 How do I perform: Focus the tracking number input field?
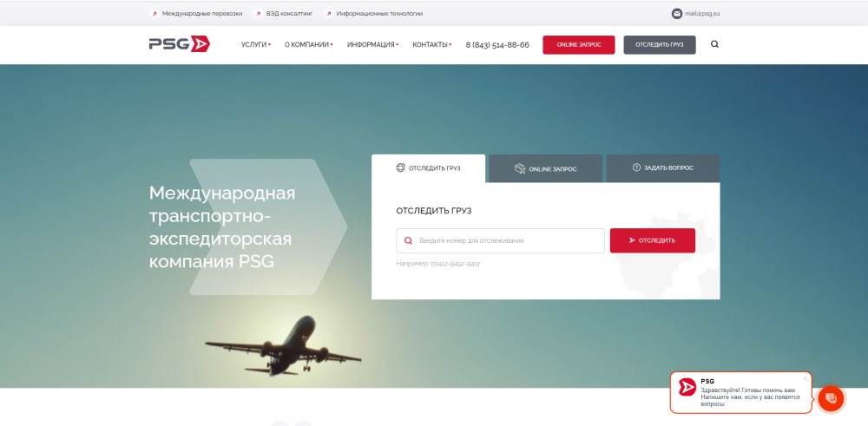tap(501, 240)
